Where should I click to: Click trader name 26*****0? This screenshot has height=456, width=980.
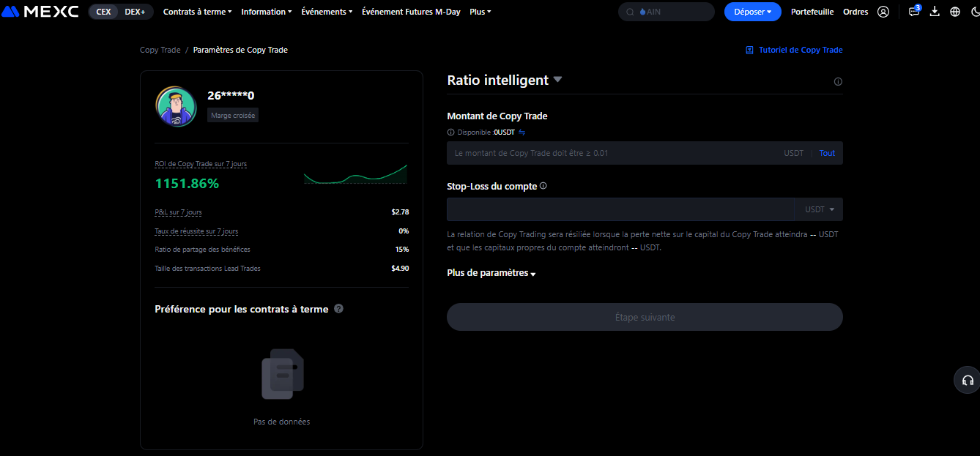[231, 95]
